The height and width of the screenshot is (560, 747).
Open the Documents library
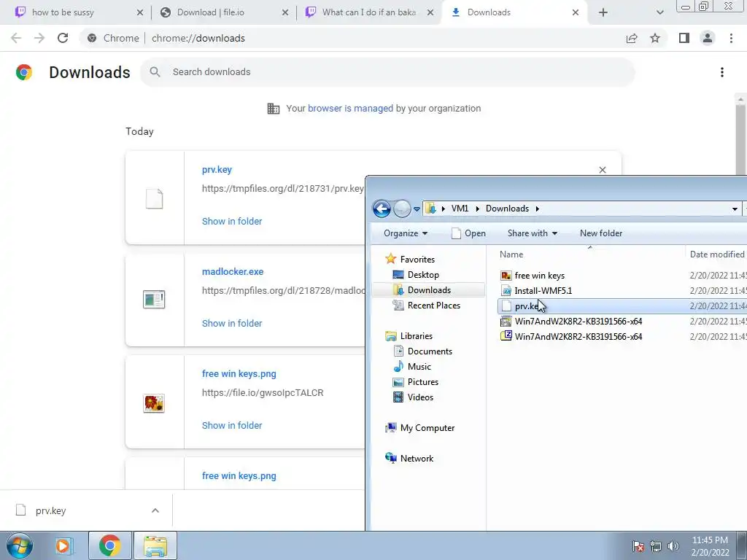pos(430,351)
